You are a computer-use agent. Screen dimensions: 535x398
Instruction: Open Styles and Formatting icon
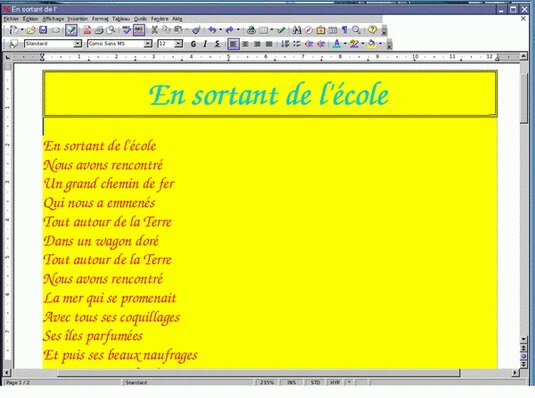13,44
